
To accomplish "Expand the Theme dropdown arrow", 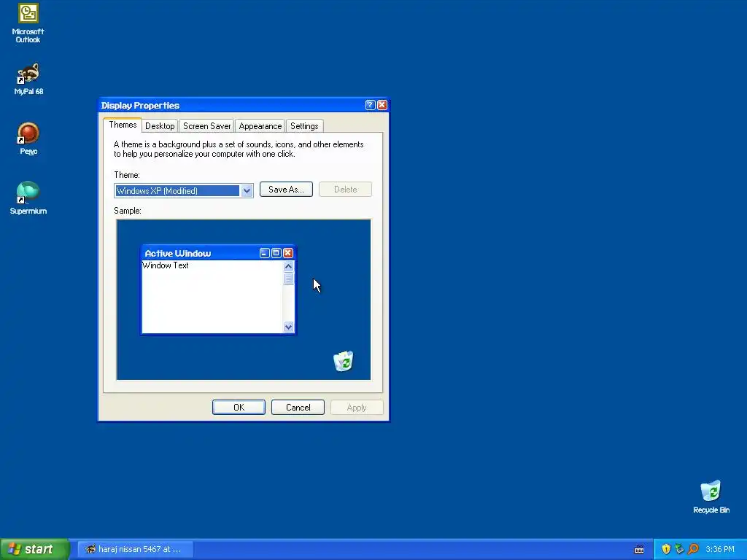I will [247, 191].
